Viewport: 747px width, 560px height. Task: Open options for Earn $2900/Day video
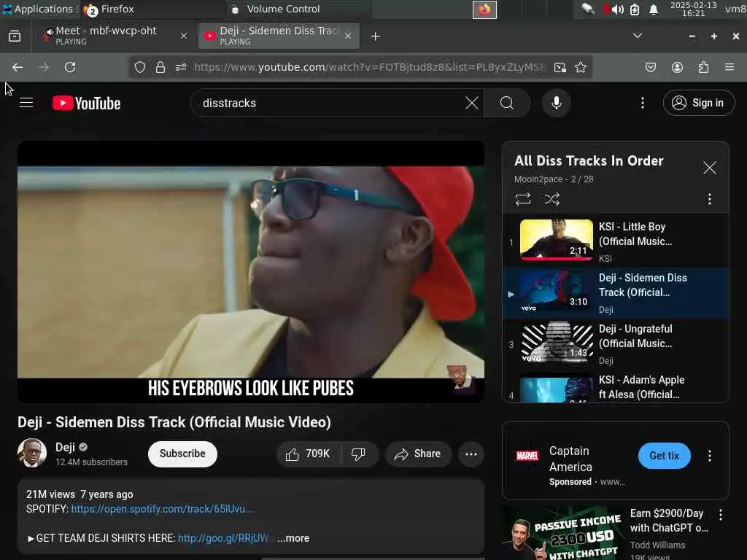720,515
